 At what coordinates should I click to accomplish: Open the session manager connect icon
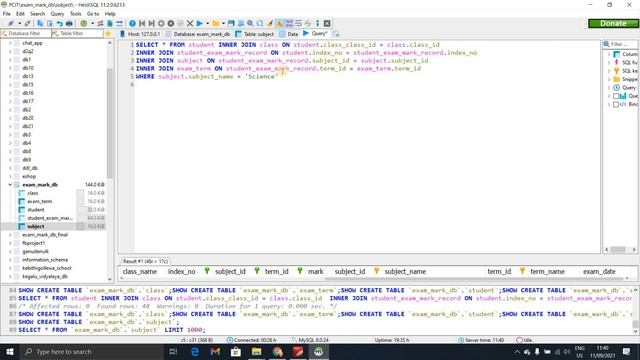click(11, 23)
